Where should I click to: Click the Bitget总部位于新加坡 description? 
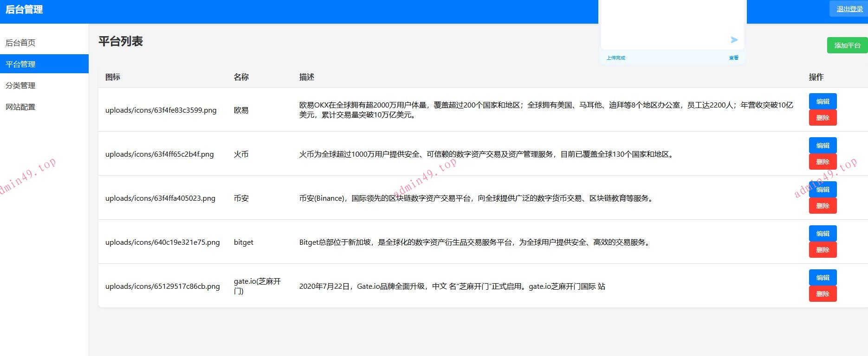(475, 242)
